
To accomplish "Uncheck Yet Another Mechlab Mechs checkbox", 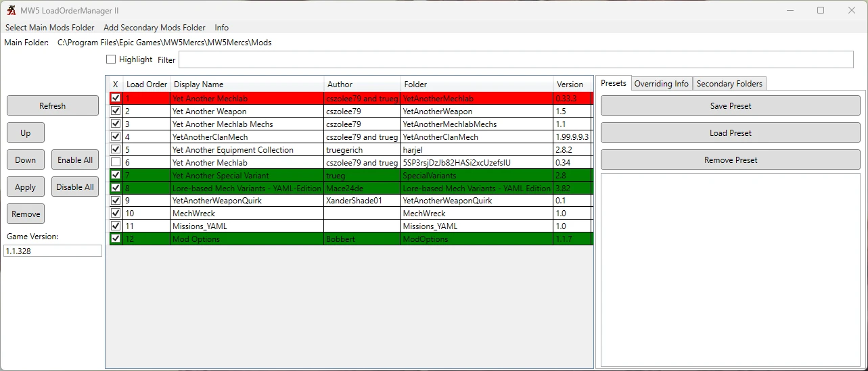I will click(x=116, y=124).
